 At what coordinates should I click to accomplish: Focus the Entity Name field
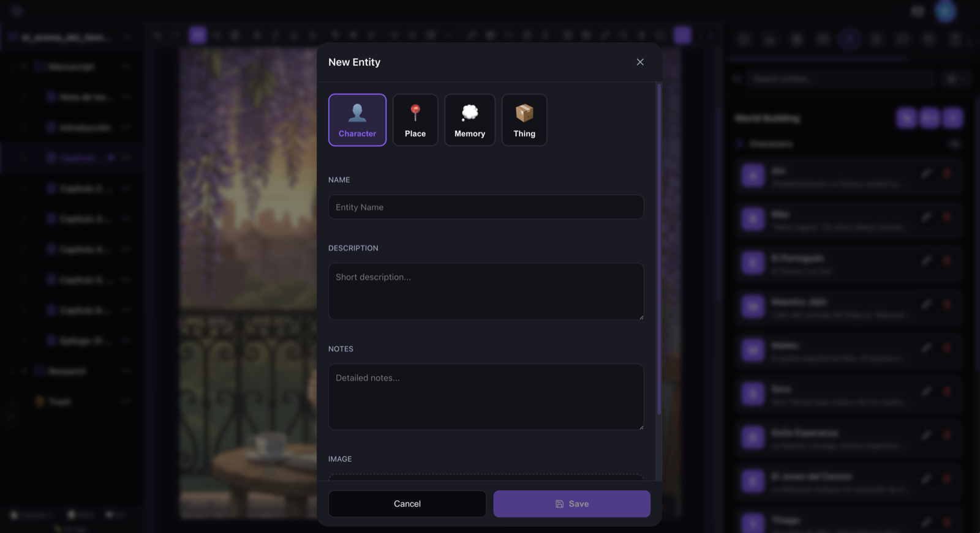[x=486, y=207]
